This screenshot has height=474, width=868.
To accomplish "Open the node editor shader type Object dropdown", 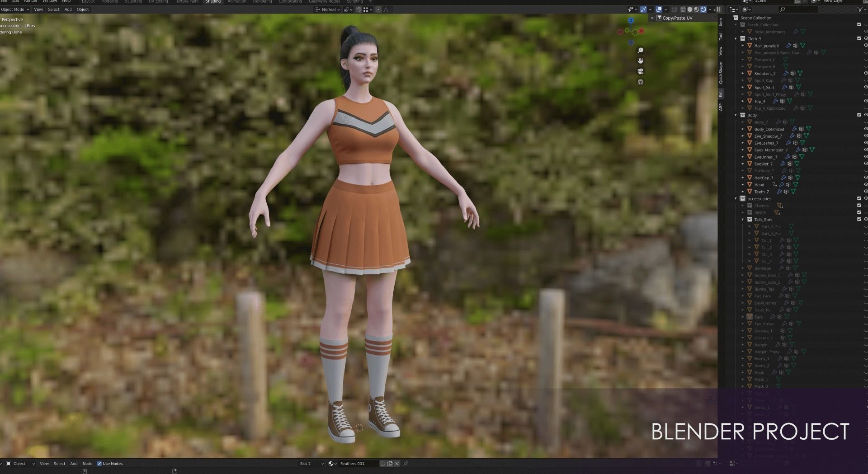I will coord(20,464).
